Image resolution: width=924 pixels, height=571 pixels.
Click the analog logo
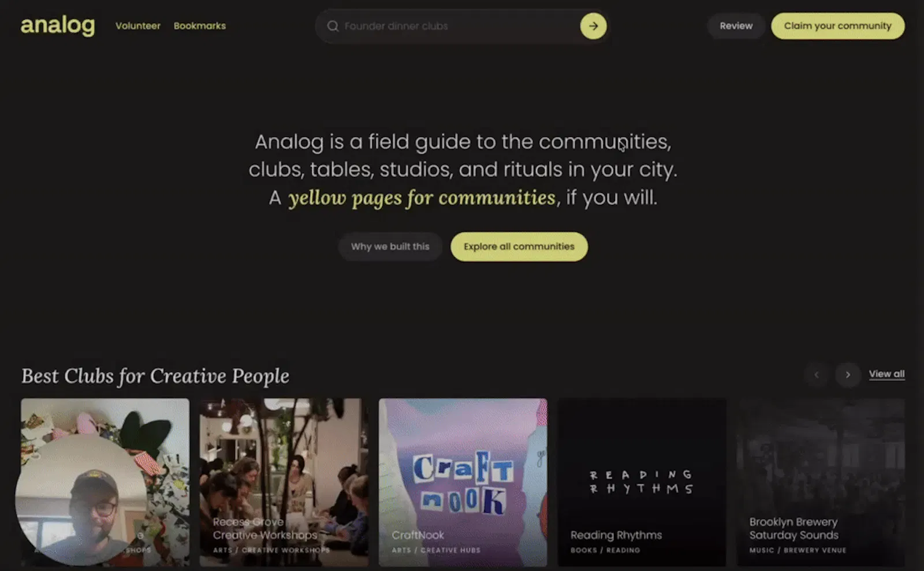coord(58,26)
